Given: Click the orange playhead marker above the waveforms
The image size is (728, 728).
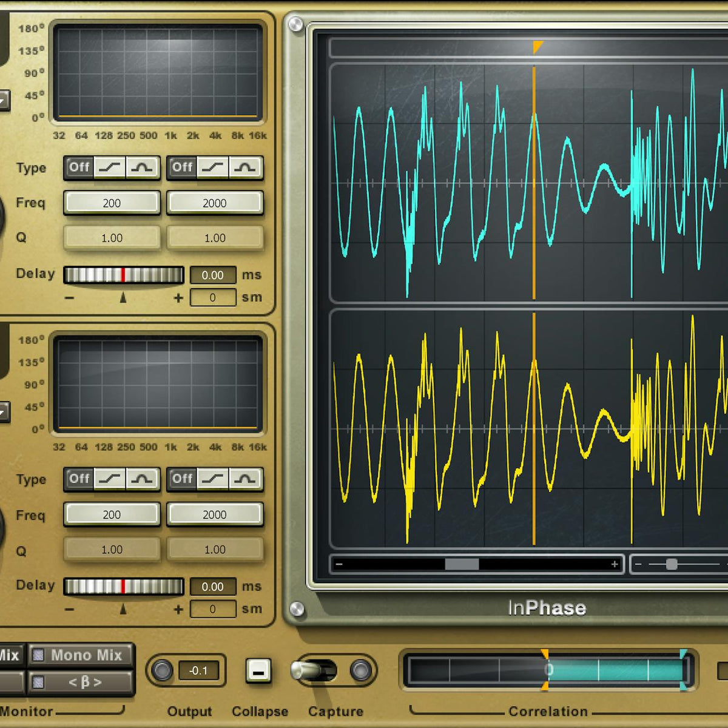Looking at the screenshot, I should [x=538, y=47].
